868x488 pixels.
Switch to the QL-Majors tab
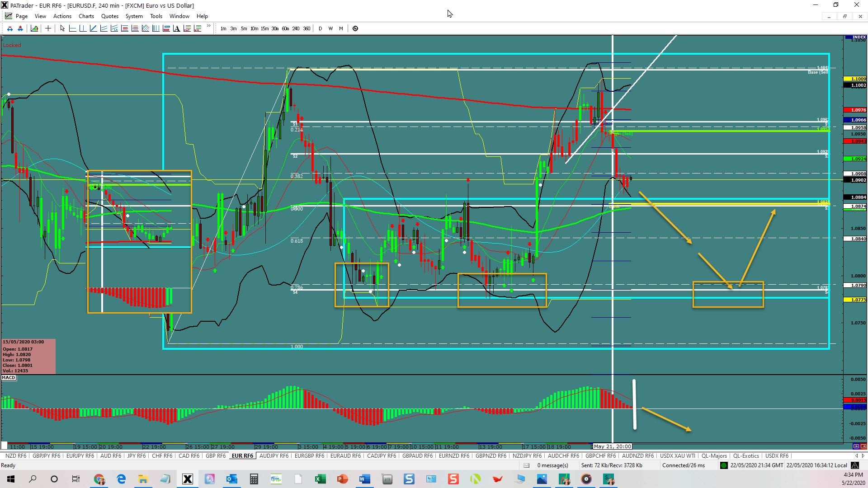coord(714,456)
